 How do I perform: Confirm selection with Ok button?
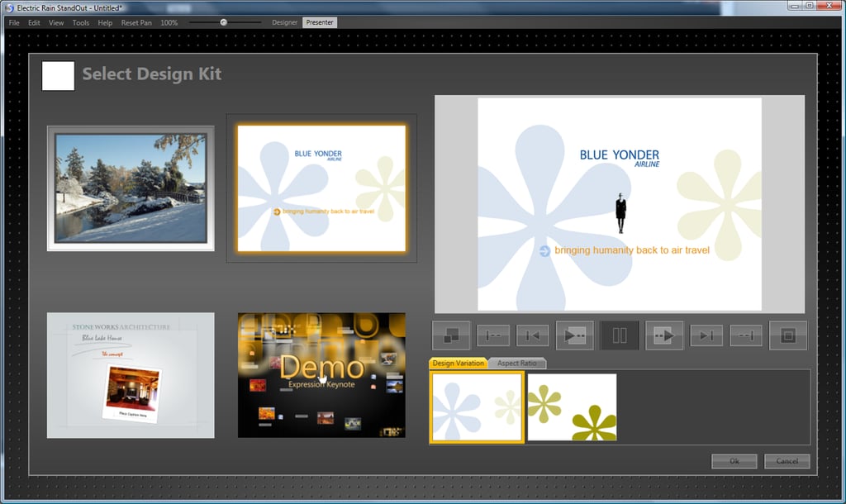tap(734, 461)
